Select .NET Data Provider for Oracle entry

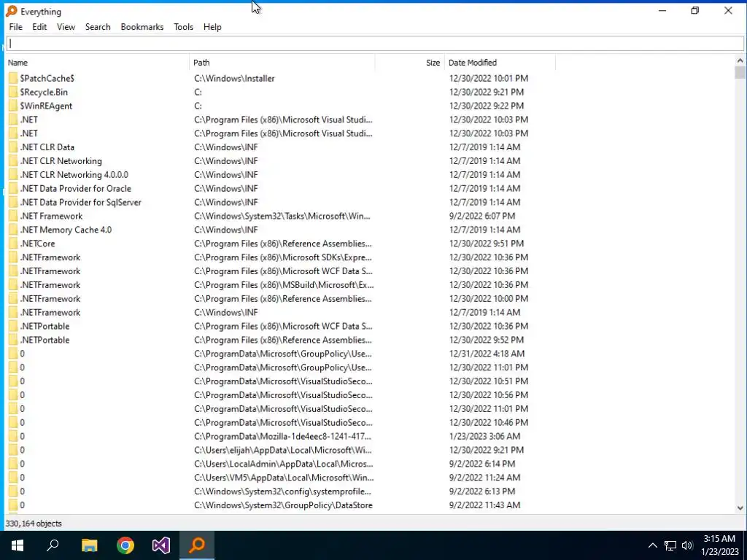[x=75, y=189]
